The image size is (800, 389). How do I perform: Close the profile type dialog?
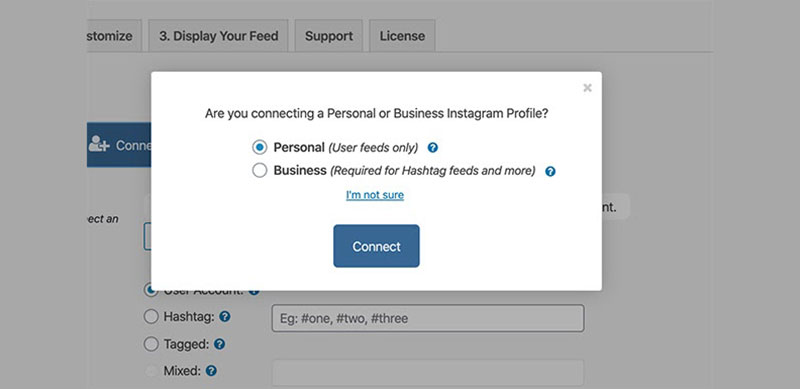(587, 88)
